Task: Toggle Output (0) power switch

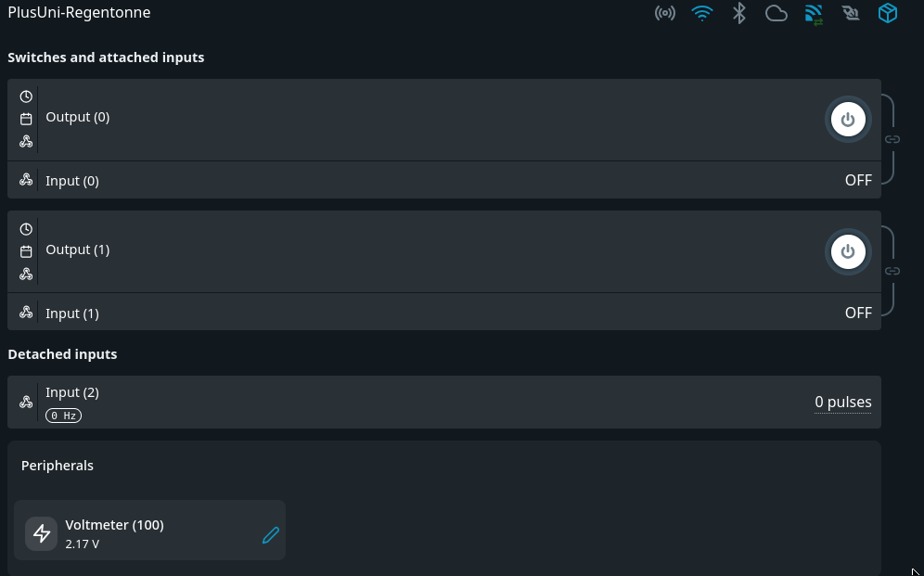Action: (848, 120)
